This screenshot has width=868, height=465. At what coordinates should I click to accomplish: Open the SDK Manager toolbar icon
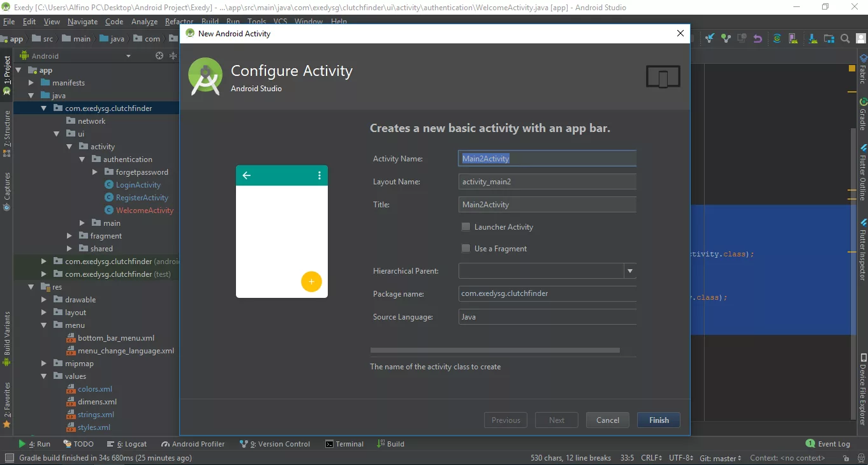coord(813,38)
